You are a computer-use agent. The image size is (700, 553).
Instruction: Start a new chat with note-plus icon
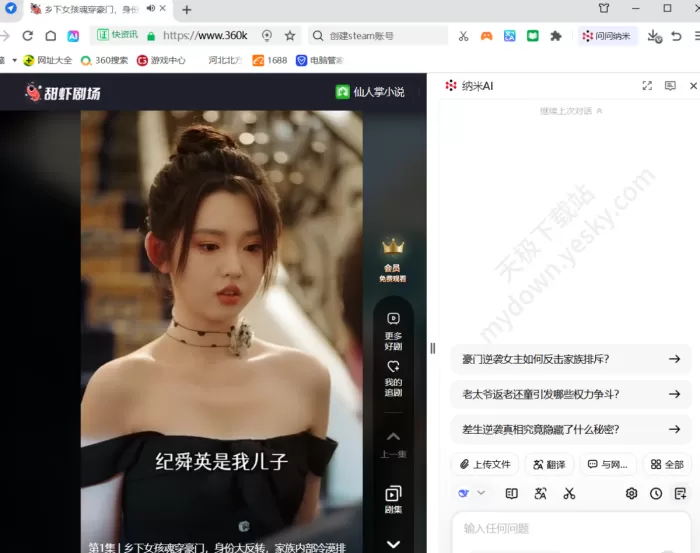pyautogui.click(x=680, y=493)
